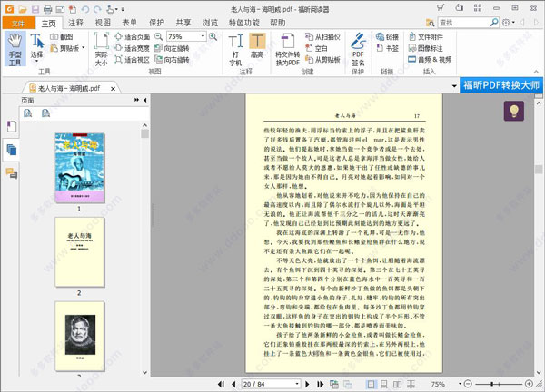
Task: Click the lightbulb tips button
Action: click(514, 111)
